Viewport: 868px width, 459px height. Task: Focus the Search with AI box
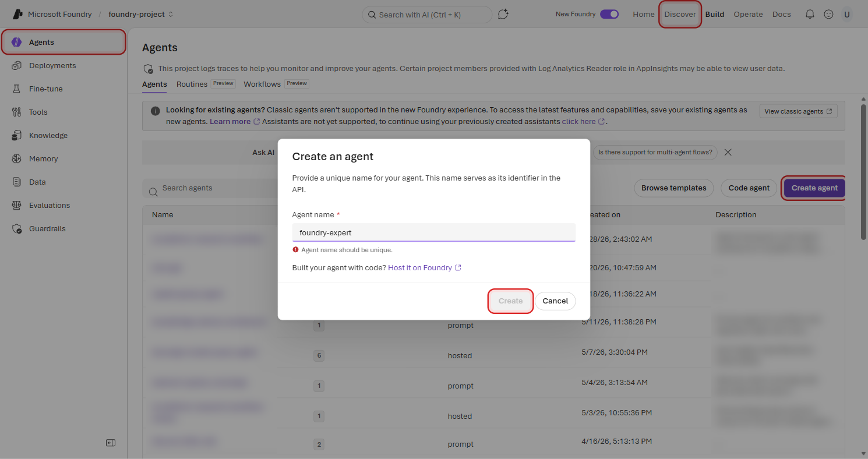pos(427,15)
